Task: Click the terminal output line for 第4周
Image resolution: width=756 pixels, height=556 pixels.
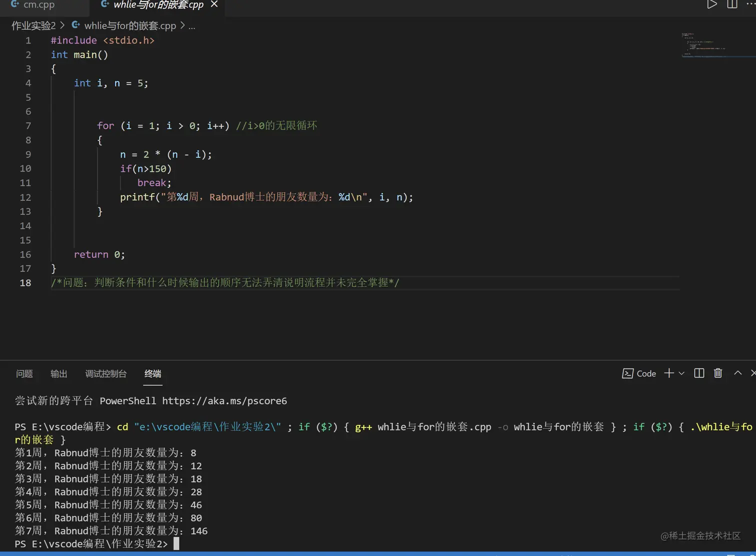Action: coord(108,492)
